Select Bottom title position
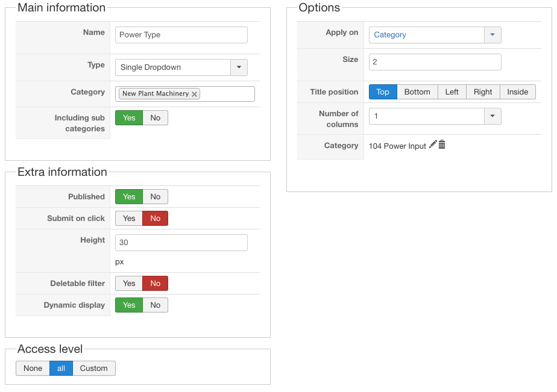This screenshot has width=557, height=392. click(x=417, y=92)
